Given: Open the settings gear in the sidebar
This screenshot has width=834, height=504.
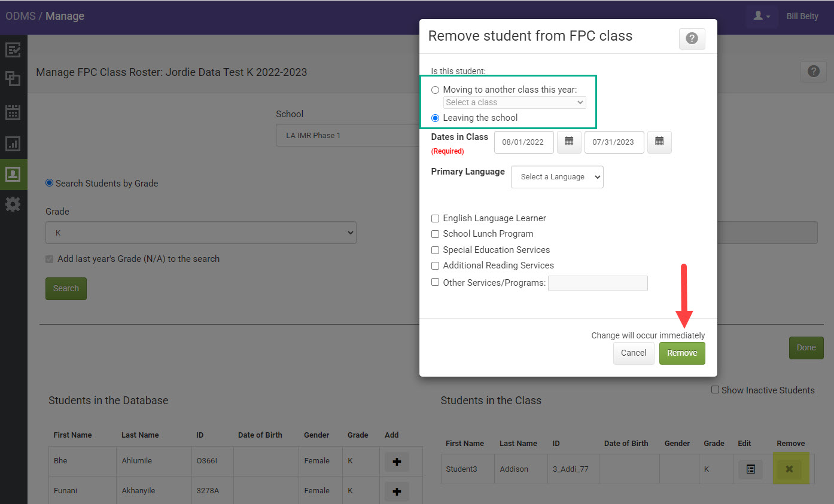Looking at the screenshot, I should tap(14, 204).
